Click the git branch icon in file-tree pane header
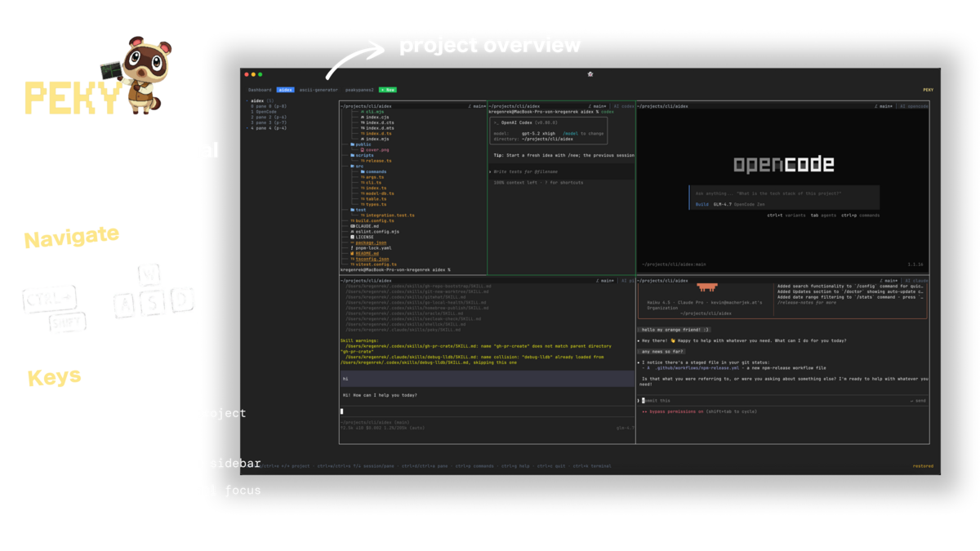980x551 pixels. (470, 106)
